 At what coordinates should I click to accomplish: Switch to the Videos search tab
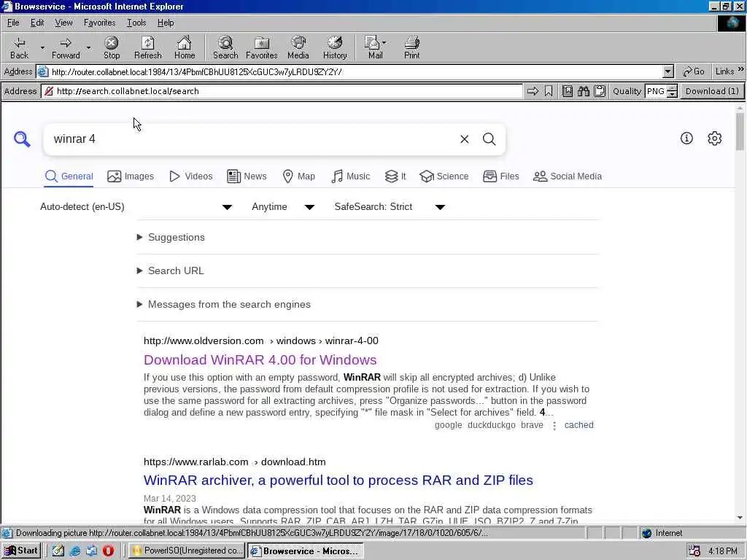click(191, 176)
